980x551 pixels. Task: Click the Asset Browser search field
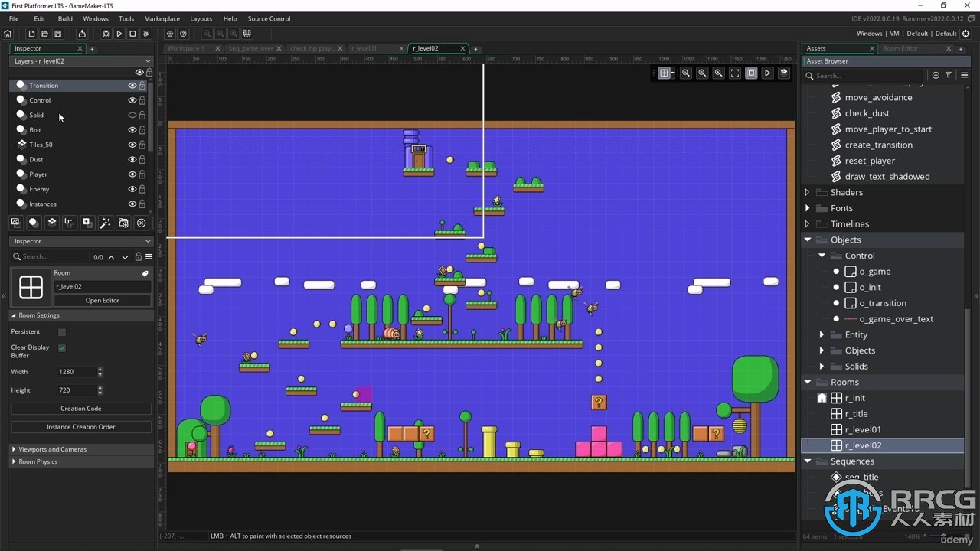tap(865, 76)
